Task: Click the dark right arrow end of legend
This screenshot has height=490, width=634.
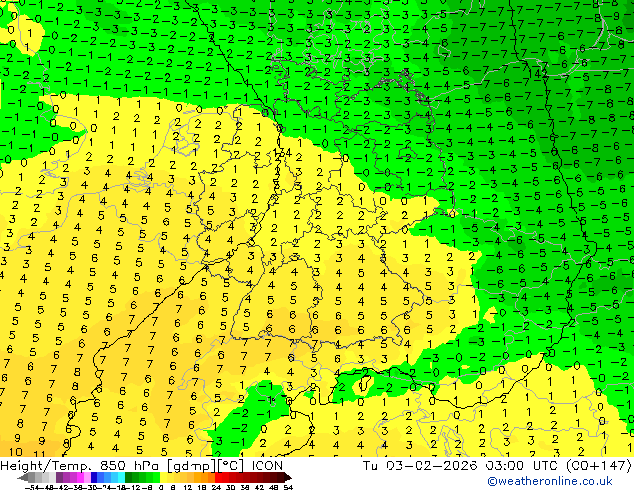Action: 287,478
